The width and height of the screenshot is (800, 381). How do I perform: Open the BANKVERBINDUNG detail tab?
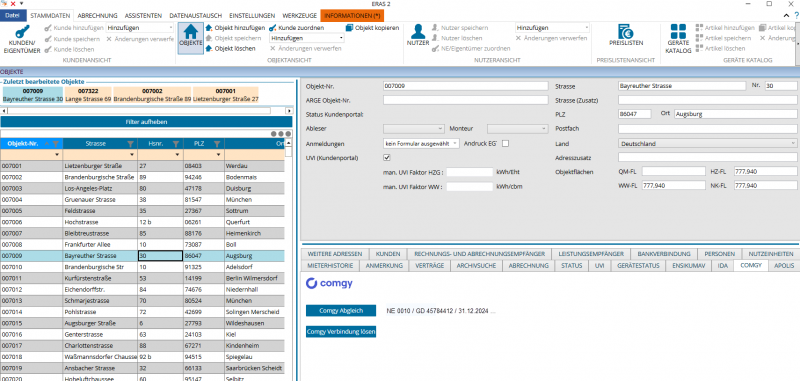(x=664, y=253)
